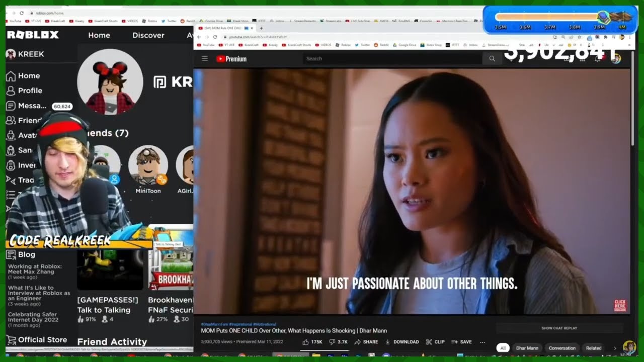644x362 pixels.
Task: Click CLIP under the video
Action: point(435,342)
